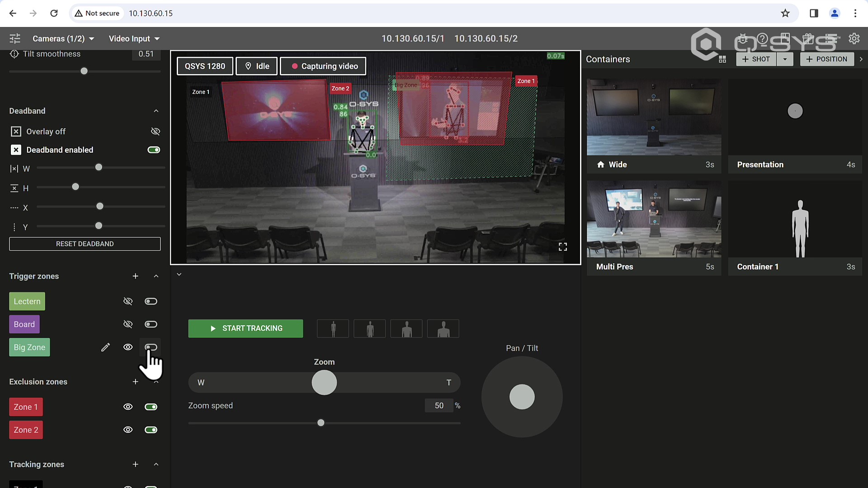Click START TRACKING
This screenshot has height=488, width=868.
click(245, 328)
